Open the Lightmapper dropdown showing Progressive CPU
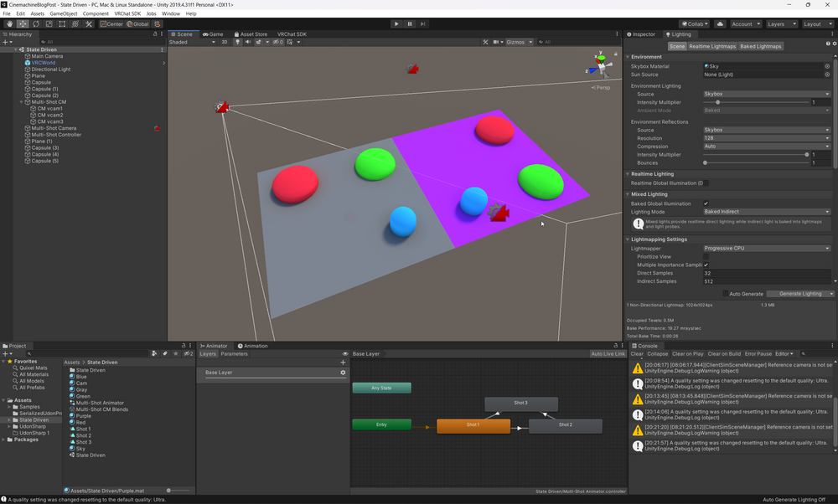This screenshot has height=504, width=838. pos(767,249)
